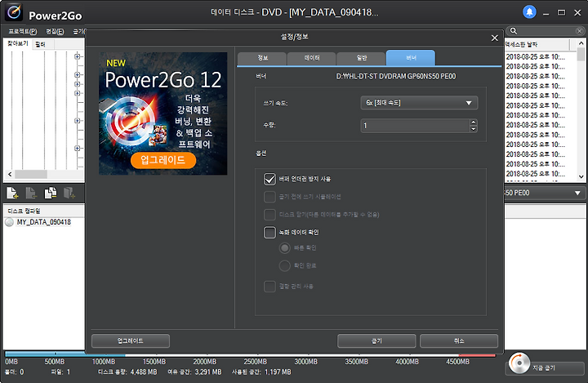Select MY_DATA_090418 in disc compilation
The width and height of the screenshot is (588, 383).
43,222
